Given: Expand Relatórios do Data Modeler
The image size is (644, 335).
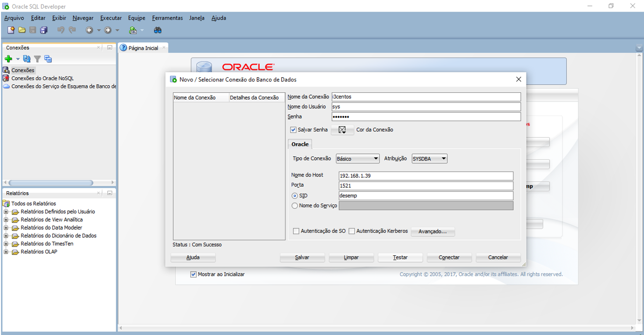Looking at the screenshot, I should [x=6, y=228].
